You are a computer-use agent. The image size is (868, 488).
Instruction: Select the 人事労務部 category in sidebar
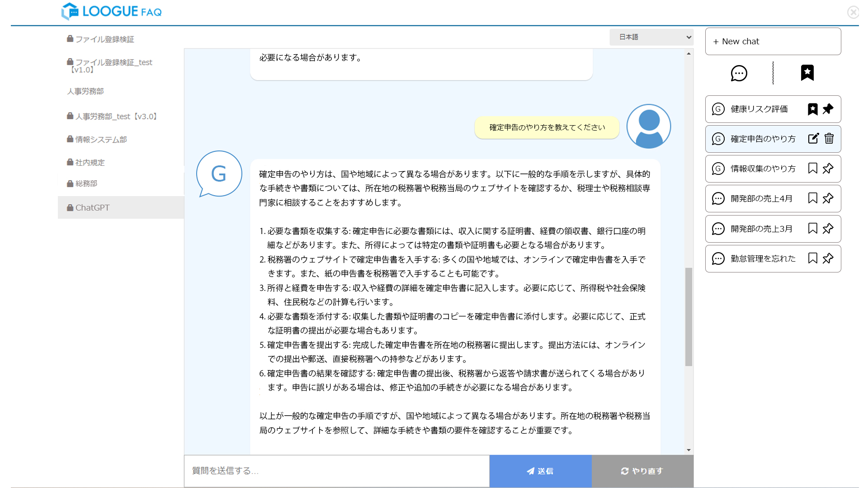coord(85,91)
